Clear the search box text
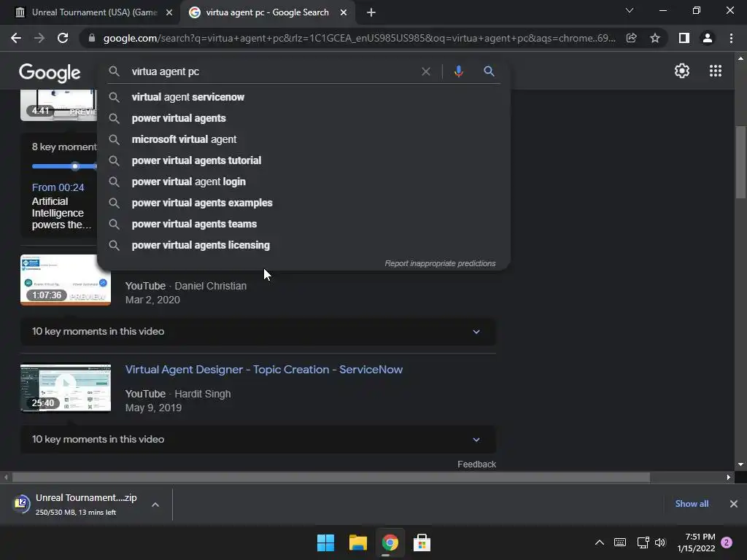The image size is (747, 560). pos(426,71)
